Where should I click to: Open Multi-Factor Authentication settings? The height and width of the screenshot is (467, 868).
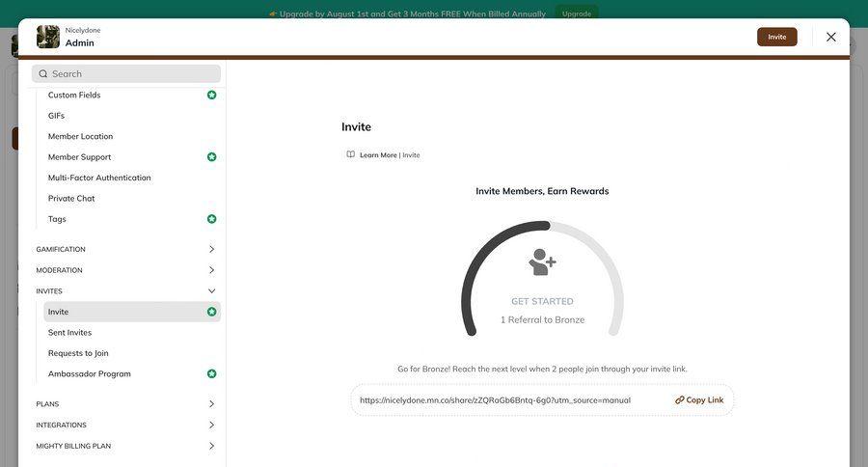(x=99, y=178)
